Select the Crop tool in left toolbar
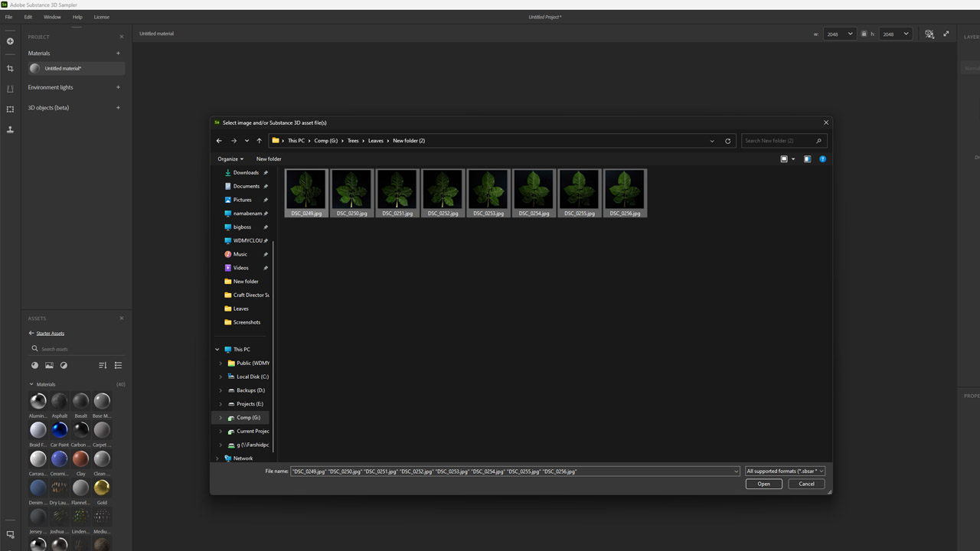The width and height of the screenshot is (980, 551). [x=10, y=69]
